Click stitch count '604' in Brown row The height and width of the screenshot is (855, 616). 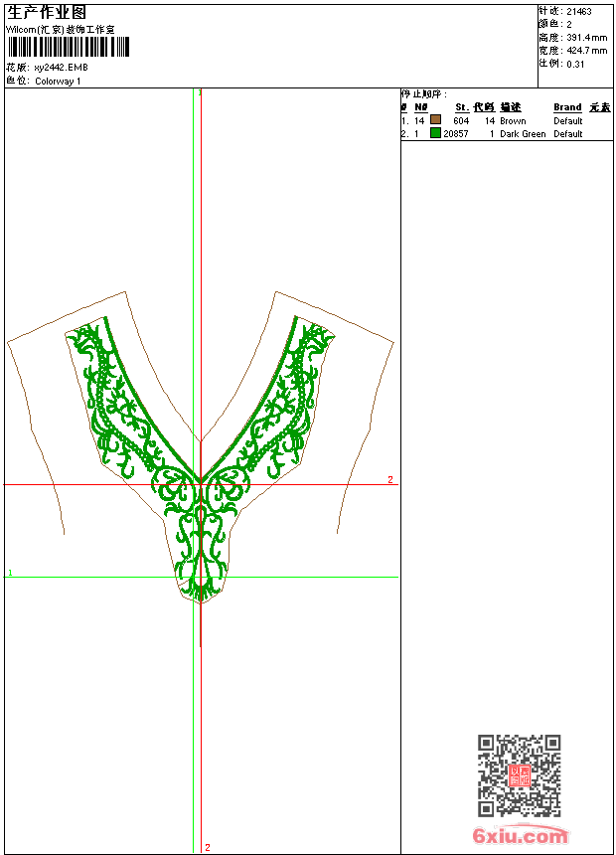click(x=461, y=121)
